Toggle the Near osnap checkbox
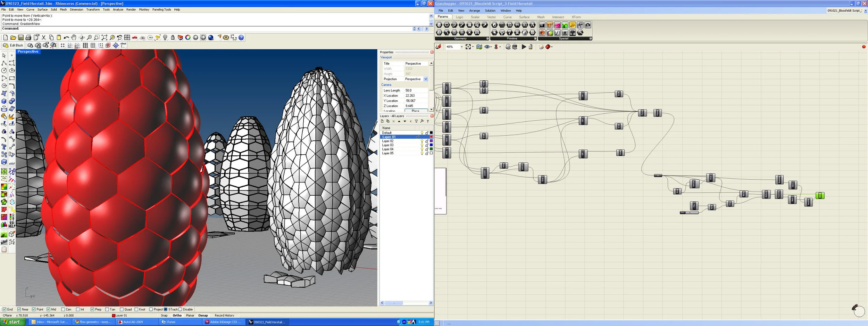Image resolution: width=868 pixels, height=326 pixels. pos(19,309)
